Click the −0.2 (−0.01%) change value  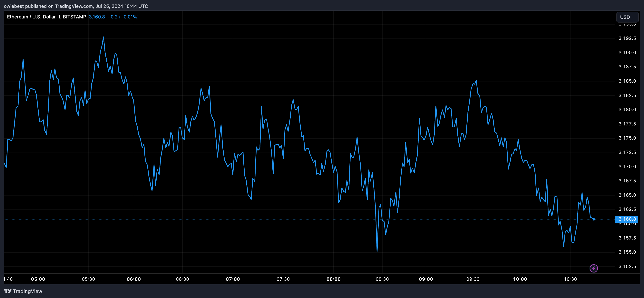pos(123,17)
